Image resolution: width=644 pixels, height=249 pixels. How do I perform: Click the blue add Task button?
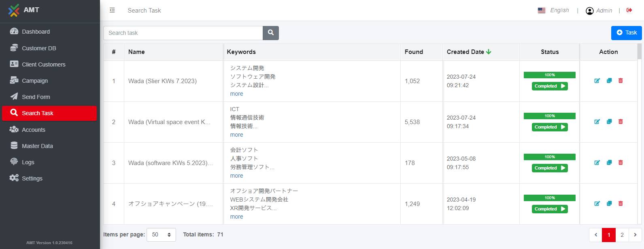point(626,32)
